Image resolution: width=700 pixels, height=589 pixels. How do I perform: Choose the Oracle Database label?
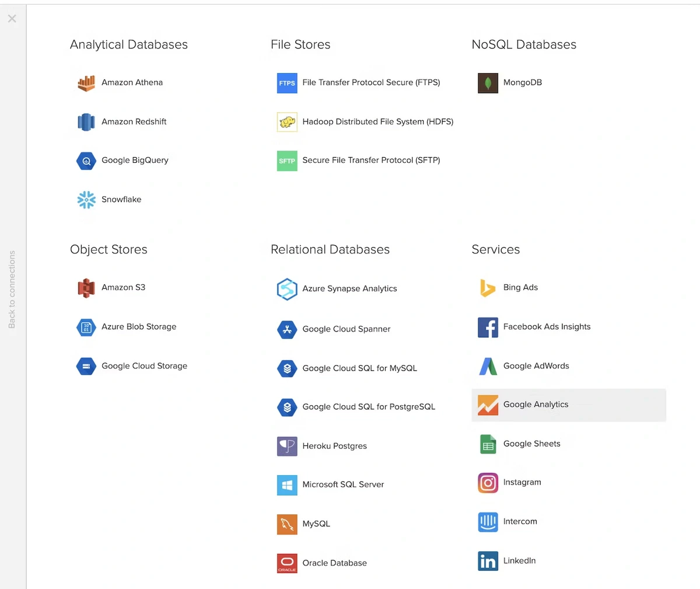coord(334,563)
